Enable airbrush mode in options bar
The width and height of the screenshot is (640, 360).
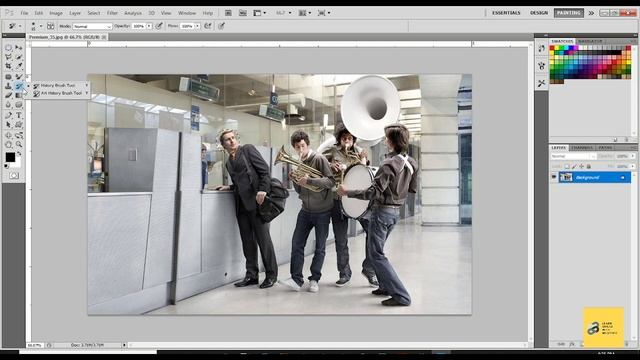point(208,26)
